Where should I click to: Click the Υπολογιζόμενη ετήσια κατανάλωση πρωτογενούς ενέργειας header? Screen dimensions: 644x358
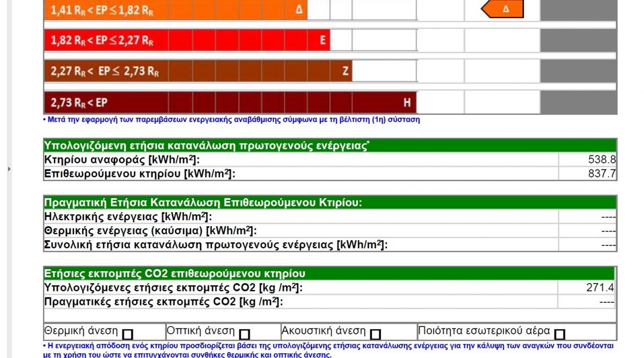pyautogui.click(x=330, y=145)
